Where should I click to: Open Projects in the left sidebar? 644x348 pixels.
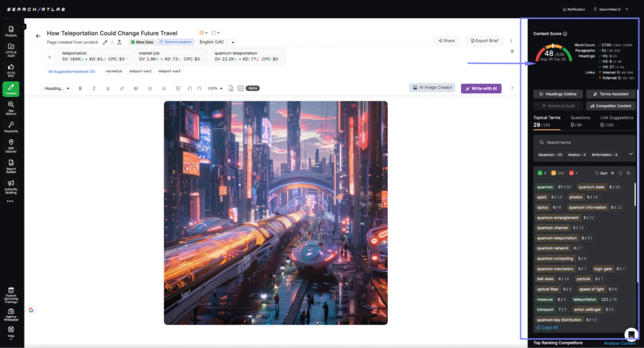click(x=11, y=31)
